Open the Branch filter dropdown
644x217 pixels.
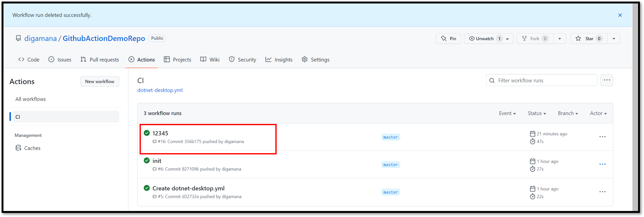pos(568,113)
